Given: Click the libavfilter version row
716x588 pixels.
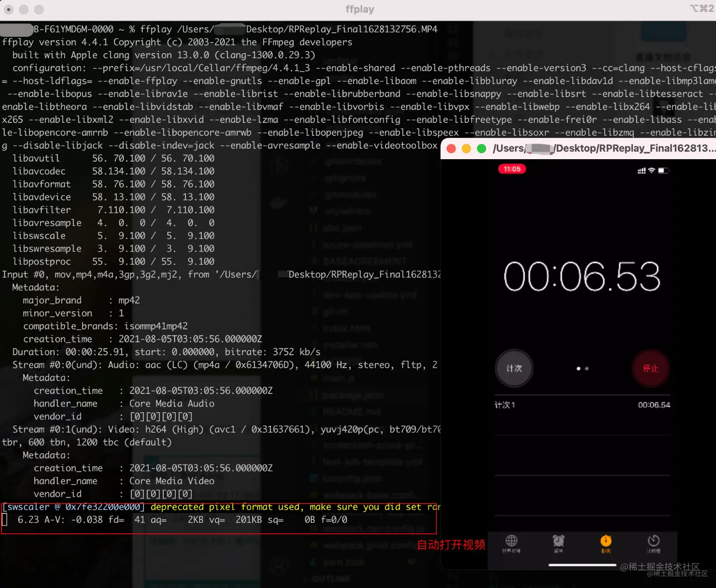Looking at the screenshot, I should pos(113,210).
